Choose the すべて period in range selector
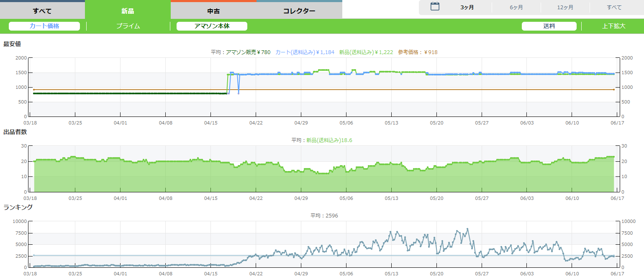This screenshot has width=644, height=277. [614, 8]
